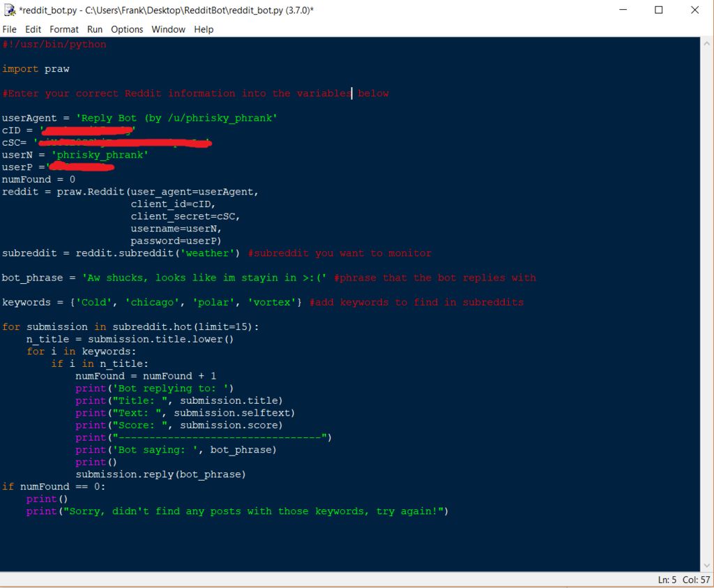714x588 pixels.
Task: Click the 'Cold' keyword string
Action: [93, 303]
